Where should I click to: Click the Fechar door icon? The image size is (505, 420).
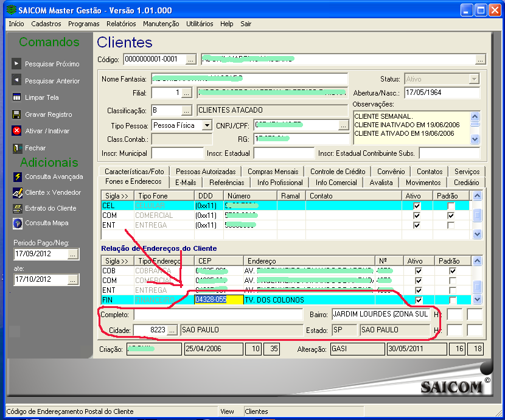pos(16,148)
